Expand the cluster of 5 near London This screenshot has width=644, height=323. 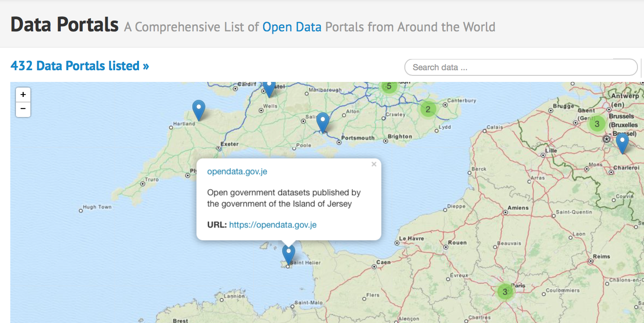[x=388, y=87]
